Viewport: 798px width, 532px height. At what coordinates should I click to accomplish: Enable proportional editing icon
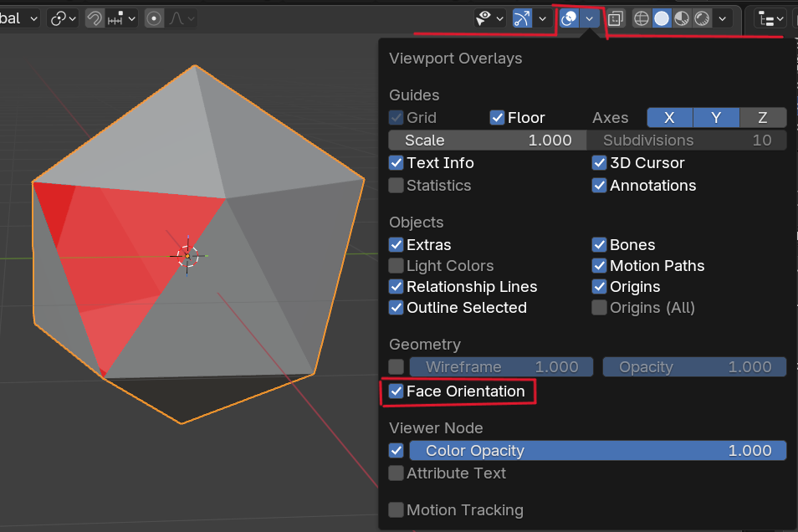[x=155, y=18]
